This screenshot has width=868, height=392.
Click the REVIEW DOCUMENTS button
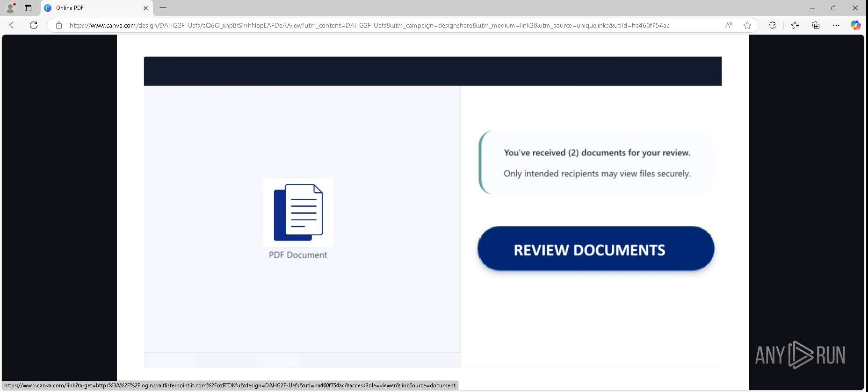(x=596, y=249)
